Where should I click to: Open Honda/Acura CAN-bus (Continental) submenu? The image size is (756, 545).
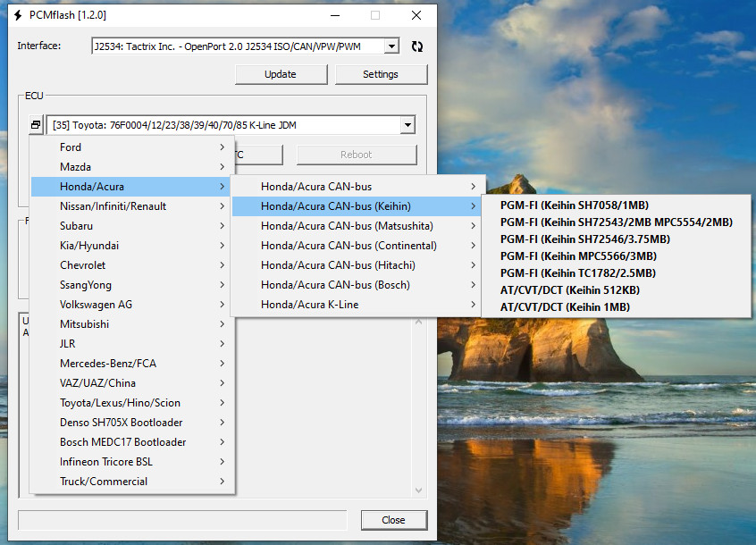(357, 246)
